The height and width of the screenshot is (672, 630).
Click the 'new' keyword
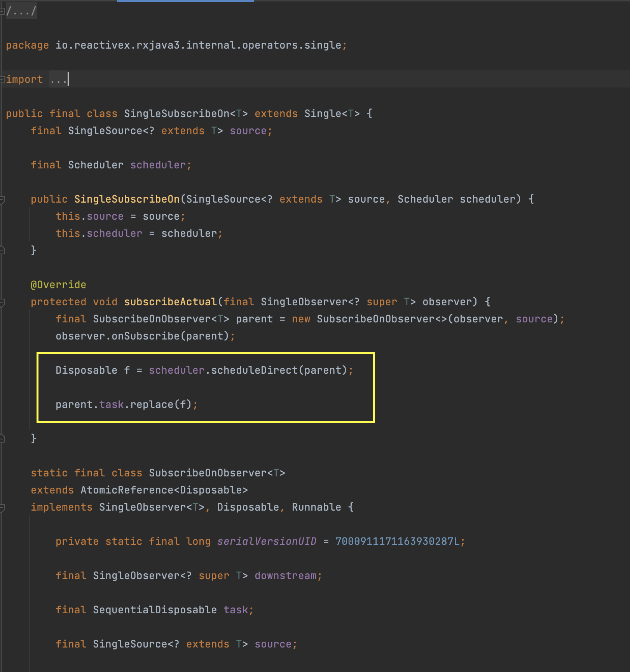click(301, 319)
